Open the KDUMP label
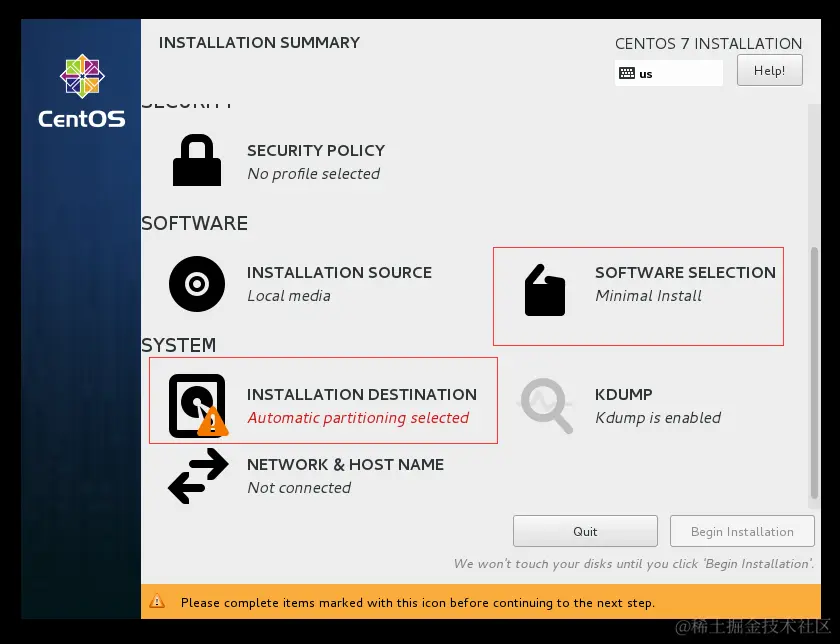Viewport: 840px width, 644px height. pos(624,394)
